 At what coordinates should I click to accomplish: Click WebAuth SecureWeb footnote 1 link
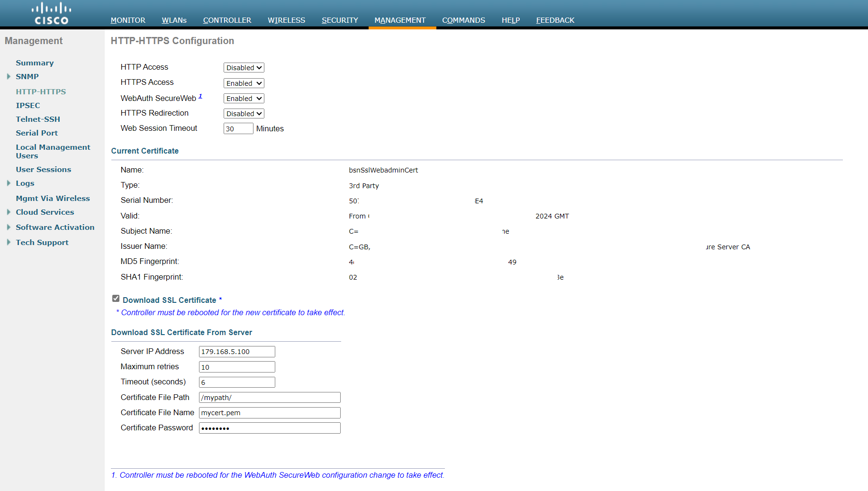200,96
